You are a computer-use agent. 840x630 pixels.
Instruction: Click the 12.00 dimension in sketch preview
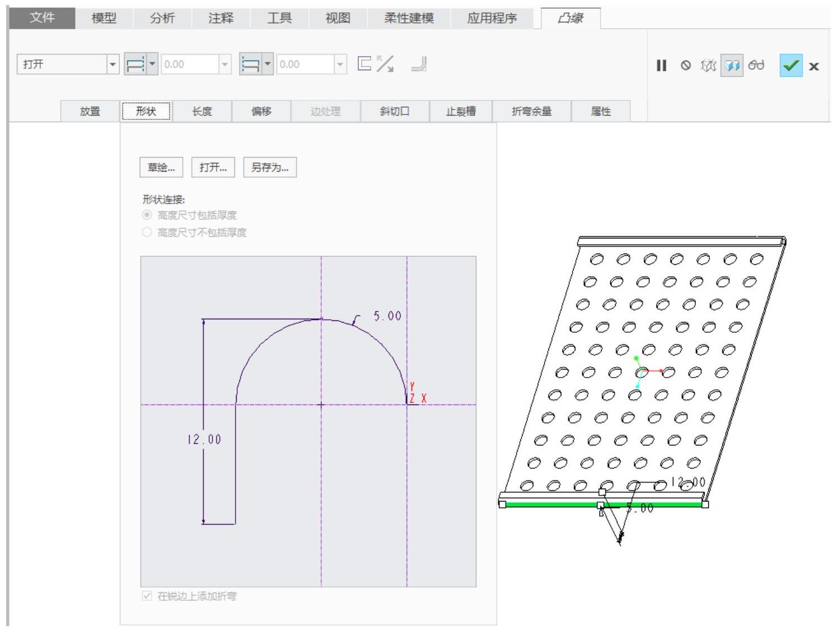click(x=204, y=439)
